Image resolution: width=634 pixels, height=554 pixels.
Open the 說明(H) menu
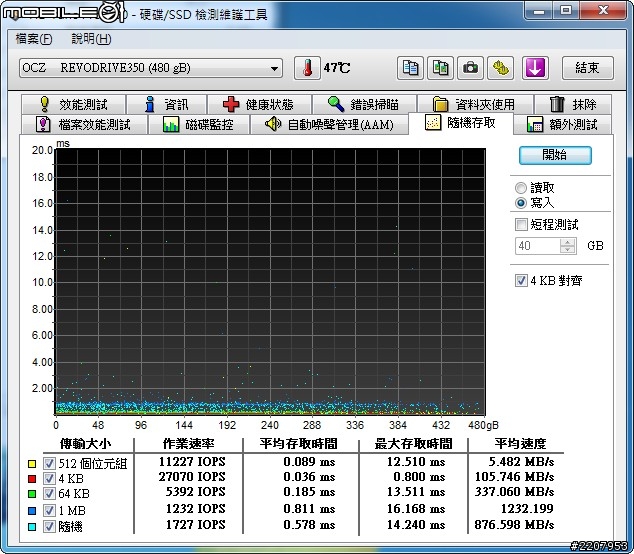click(x=91, y=39)
